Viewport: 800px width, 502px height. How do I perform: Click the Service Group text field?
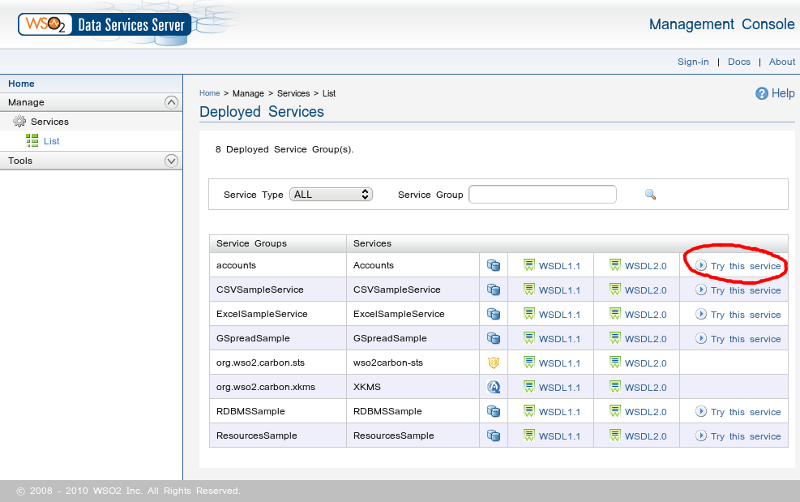tap(542, 194)
